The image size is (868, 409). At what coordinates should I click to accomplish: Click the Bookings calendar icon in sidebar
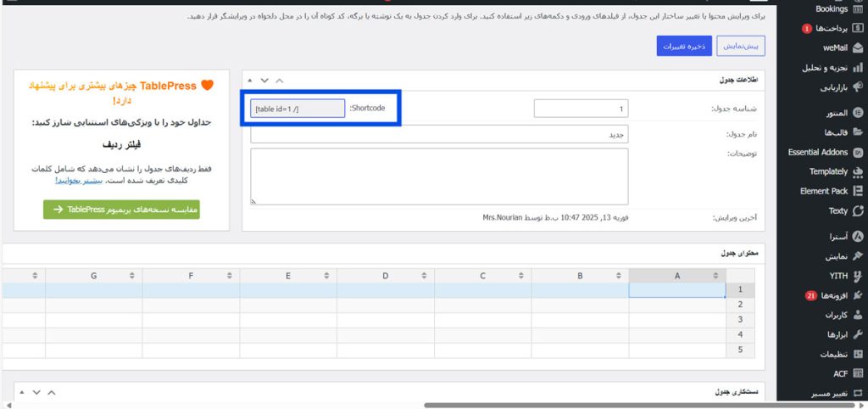pyautogui.click(x=858, y=8)
